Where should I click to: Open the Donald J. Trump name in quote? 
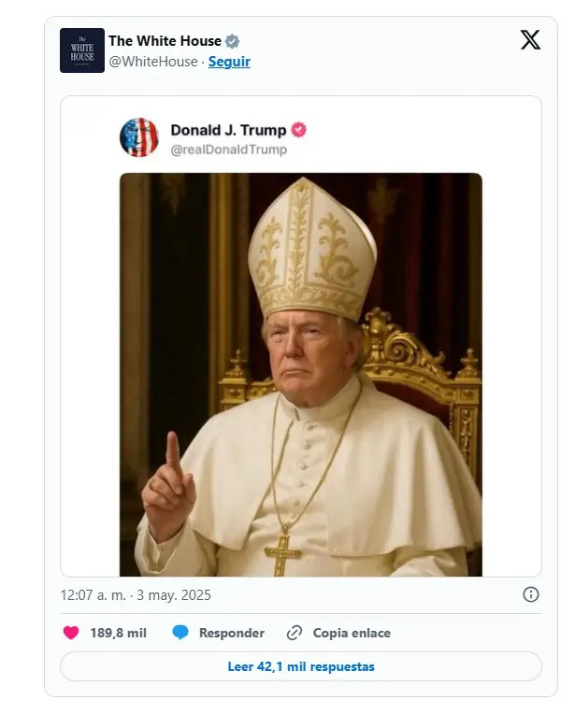[x=228, y=130]
